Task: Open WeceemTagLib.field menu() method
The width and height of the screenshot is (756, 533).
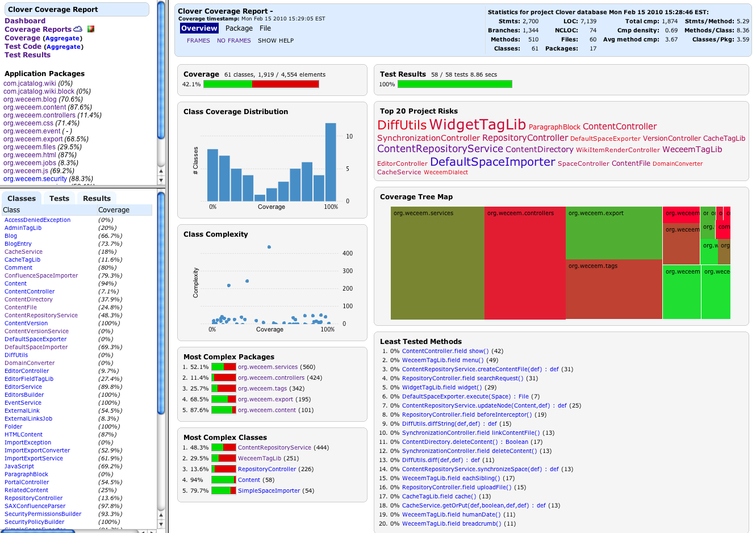Action: point(442,360)
